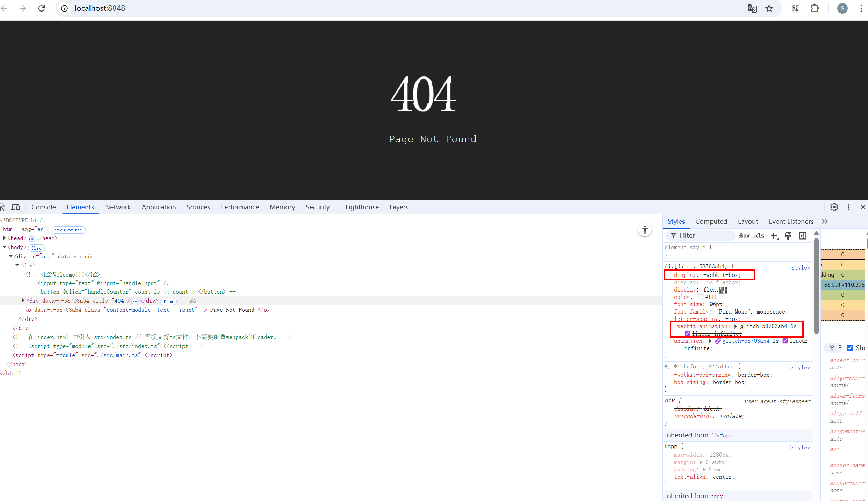Toggle the Show all checkbox in computed pane

850,348
